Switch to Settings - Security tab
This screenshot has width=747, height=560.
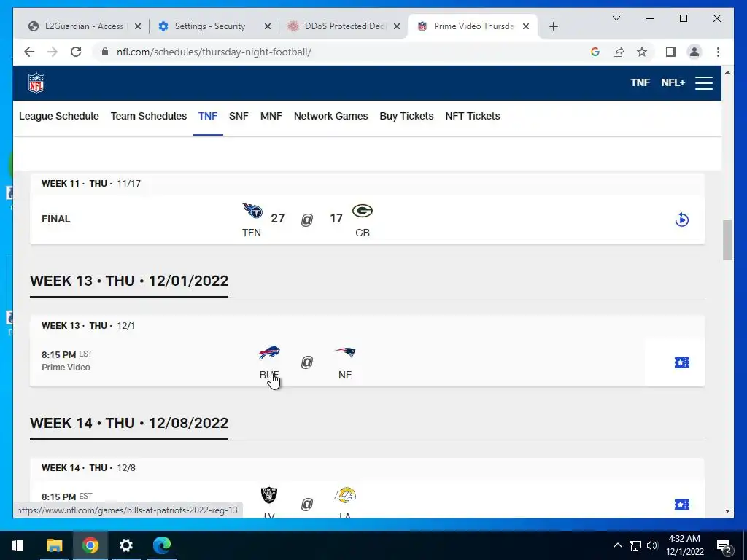(x=215, y=26)
